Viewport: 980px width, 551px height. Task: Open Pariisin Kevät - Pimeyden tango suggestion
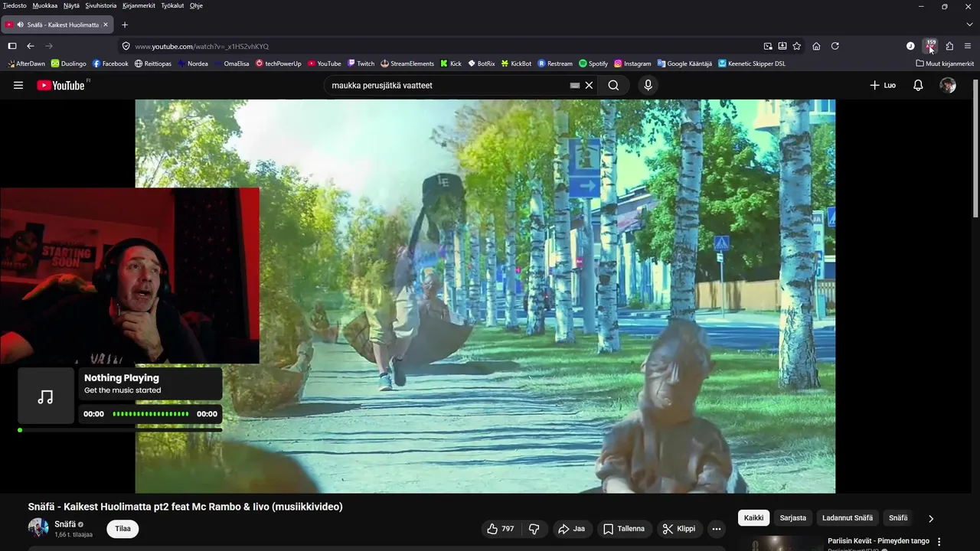(878, 541)
